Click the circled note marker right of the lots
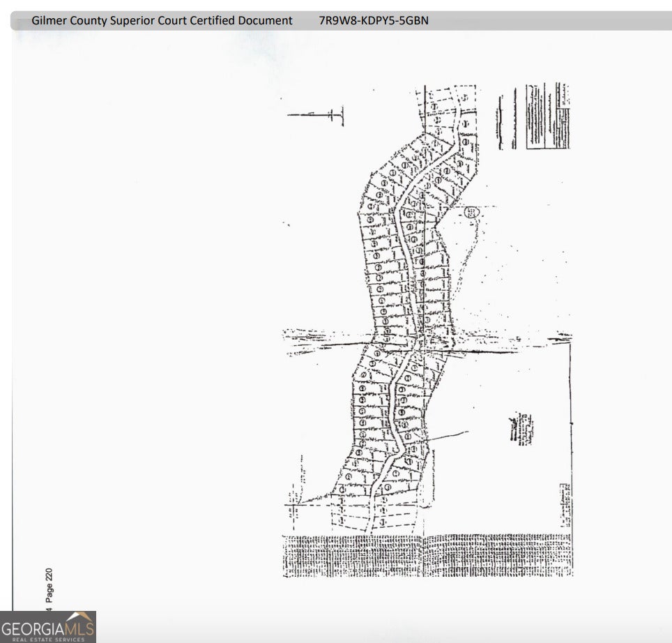Image resolution: width=672 pixels, height=643 pixels. pyautogui.click(x=472, y=212)
